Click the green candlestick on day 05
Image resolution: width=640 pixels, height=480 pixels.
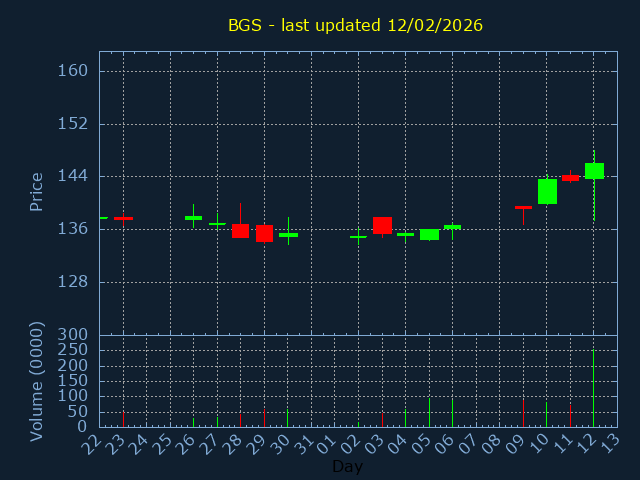click(x=429, y=234)
